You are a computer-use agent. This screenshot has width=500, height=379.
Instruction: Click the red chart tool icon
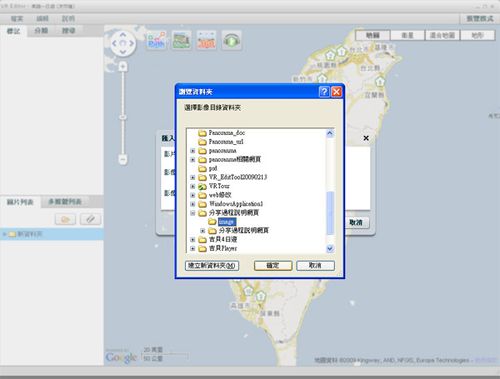click(x=206, y=40)
